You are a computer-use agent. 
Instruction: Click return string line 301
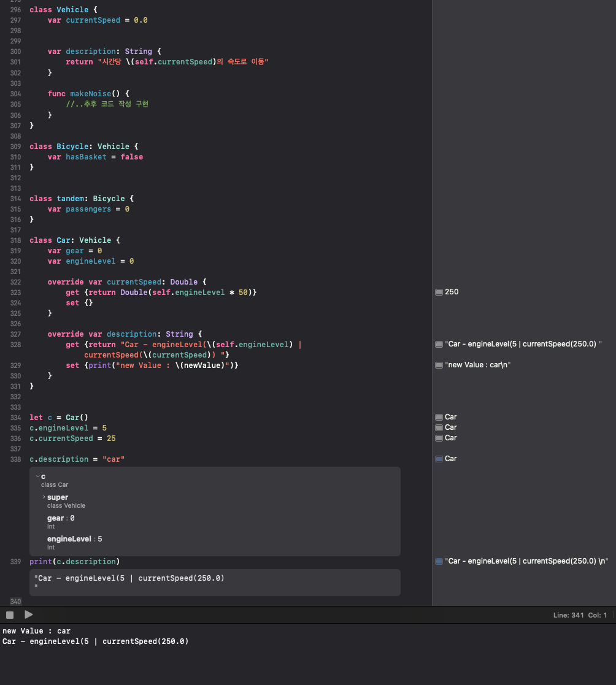(167, 62)
